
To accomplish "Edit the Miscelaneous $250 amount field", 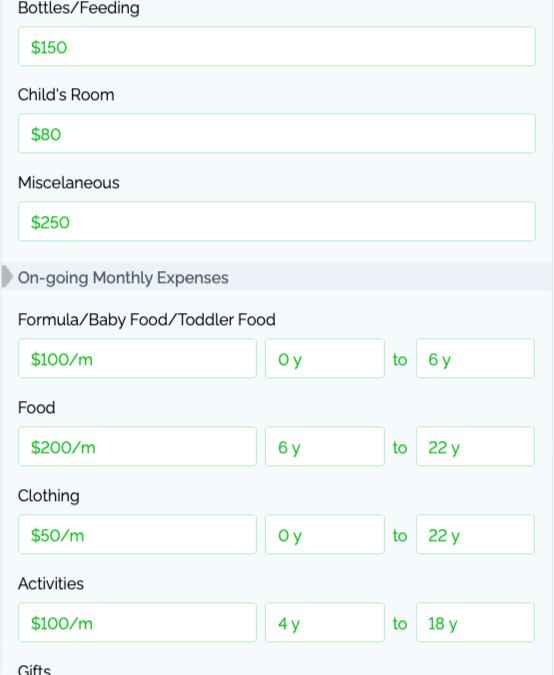I will 277,221.
